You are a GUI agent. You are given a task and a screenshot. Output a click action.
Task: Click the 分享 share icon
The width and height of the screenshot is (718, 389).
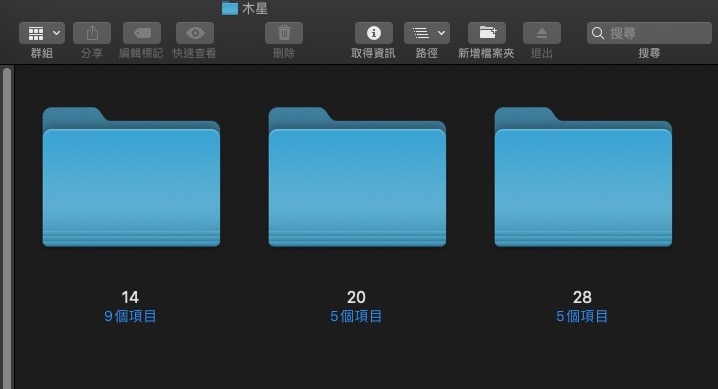92,33
